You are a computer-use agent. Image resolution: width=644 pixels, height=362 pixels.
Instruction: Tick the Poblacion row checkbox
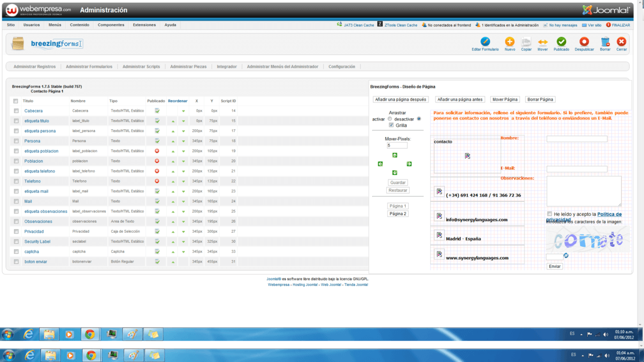pos(16,161)
